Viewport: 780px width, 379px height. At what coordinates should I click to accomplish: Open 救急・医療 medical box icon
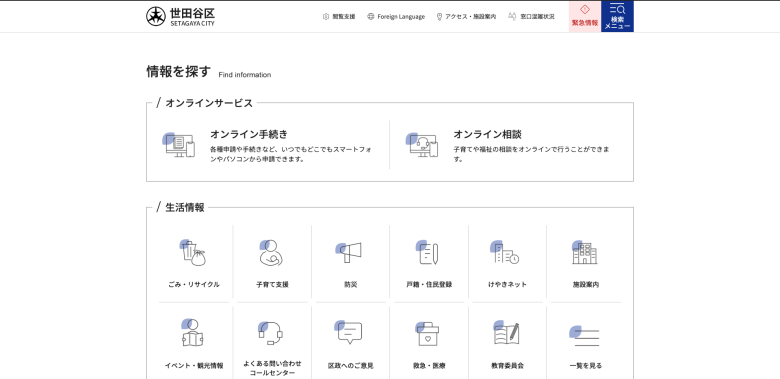click(x=427, y=334)
